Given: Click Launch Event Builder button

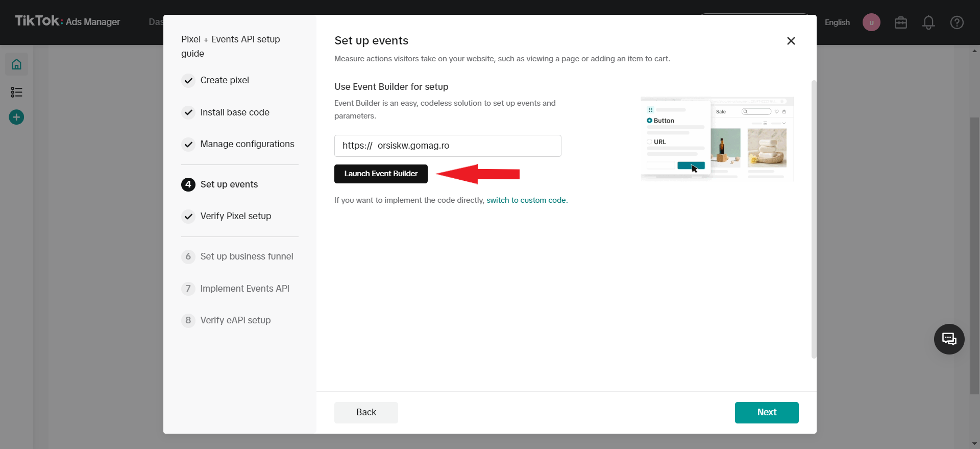Looking at the screenshot, I should (381, 174).
